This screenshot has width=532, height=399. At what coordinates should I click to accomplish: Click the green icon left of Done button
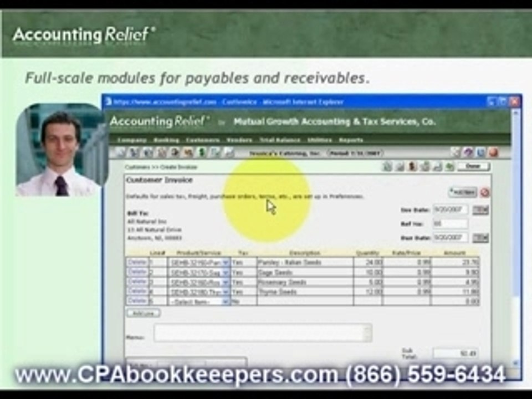coord(450,167)
